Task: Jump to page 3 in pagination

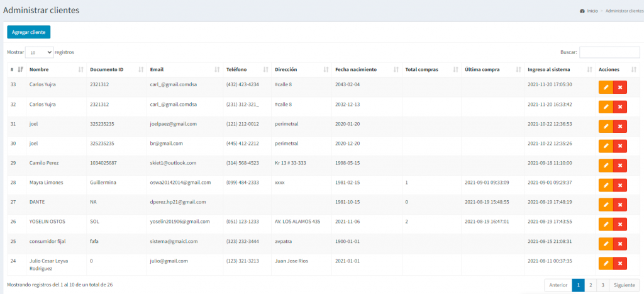Action: coord(602,285)
